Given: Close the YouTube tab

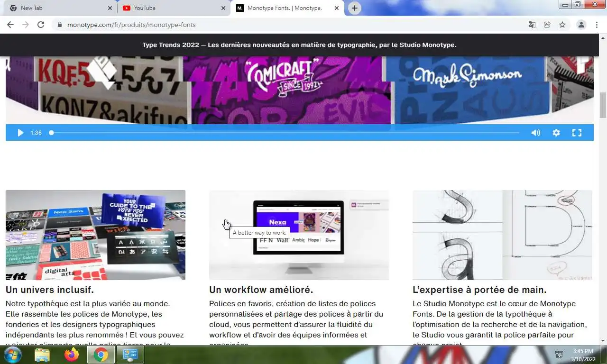Looking at the screenshot, I should click(x=223, y=8).
